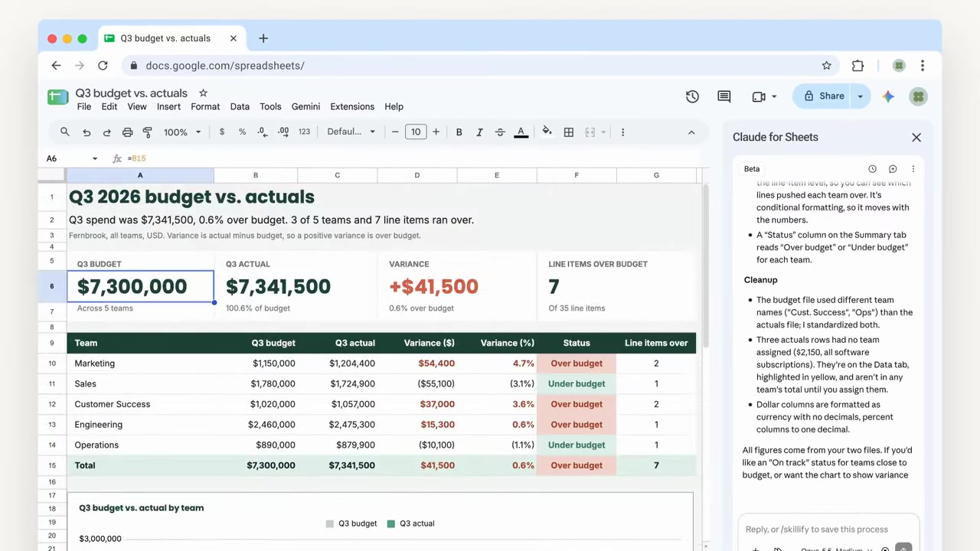Open the name box dropdown next to A6
The width and height of the screenshot is (980, 551).
tap(95, 158)
